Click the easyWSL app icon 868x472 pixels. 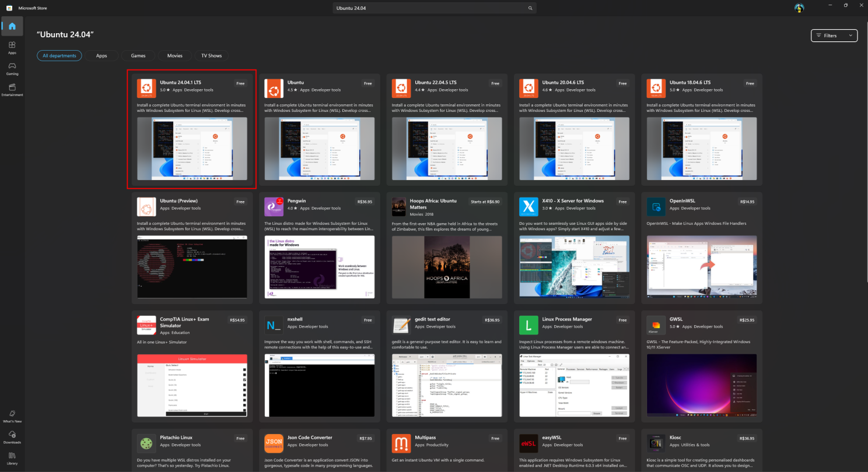pos(528,443)
